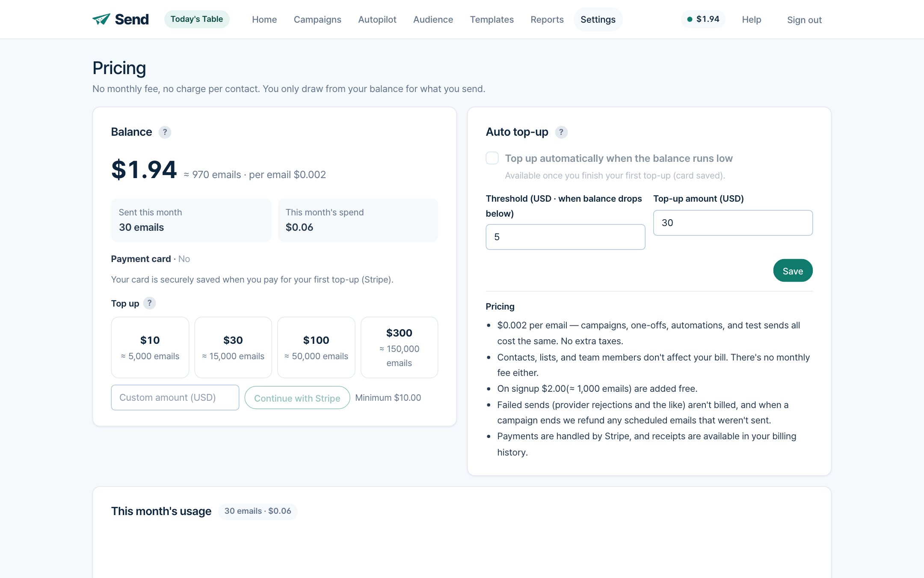The height and width of the screenshot is (578, 924).
Task: Click the 'This month's usage' heading
Action: (161, 511)
